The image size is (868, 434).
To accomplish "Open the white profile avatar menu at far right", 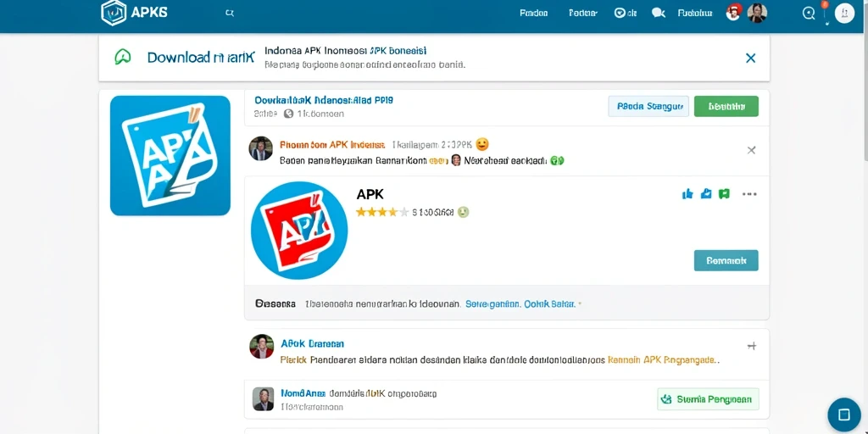I will click(845, 14).
